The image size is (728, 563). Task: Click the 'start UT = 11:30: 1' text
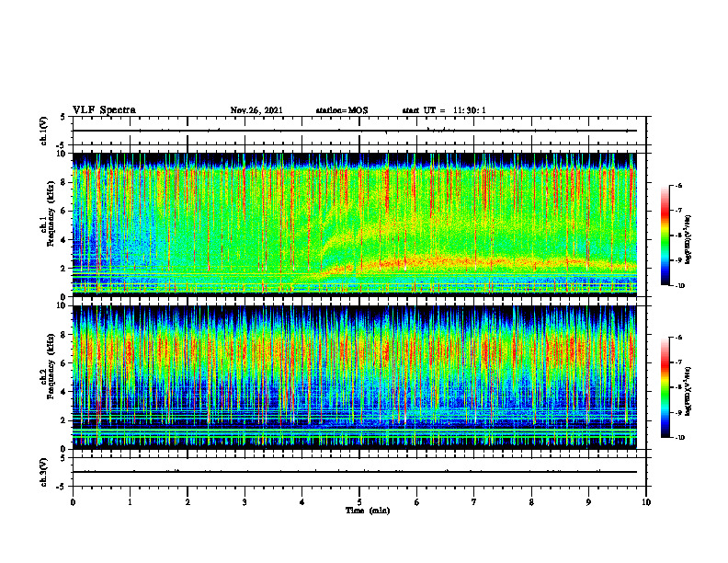coord(444,110)
